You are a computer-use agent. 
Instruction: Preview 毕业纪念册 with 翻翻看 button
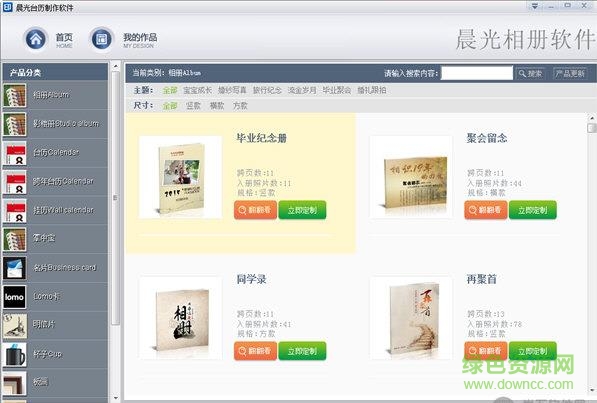[x=255, y=210]
